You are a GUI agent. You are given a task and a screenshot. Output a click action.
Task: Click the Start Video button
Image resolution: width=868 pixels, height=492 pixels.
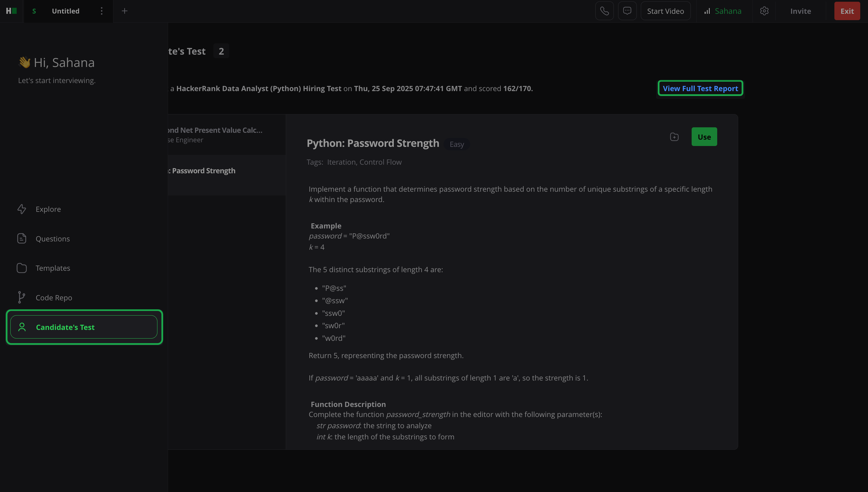tap(665, 11)
